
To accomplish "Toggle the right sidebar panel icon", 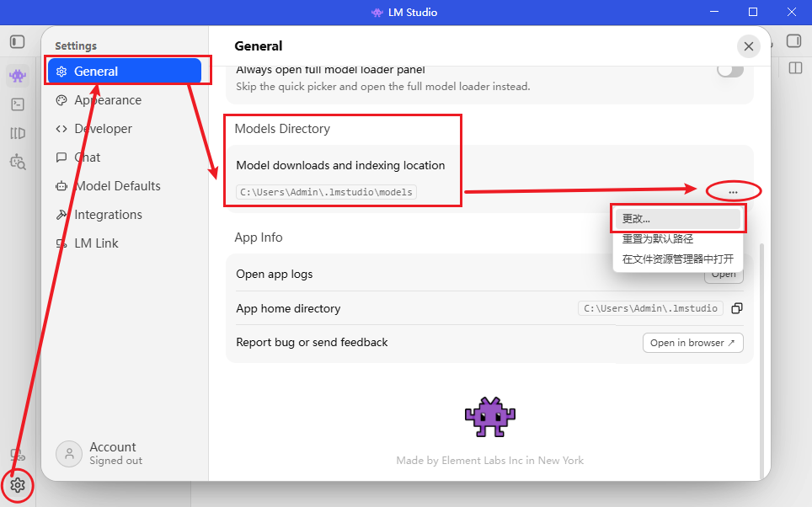I will point(793,41).
